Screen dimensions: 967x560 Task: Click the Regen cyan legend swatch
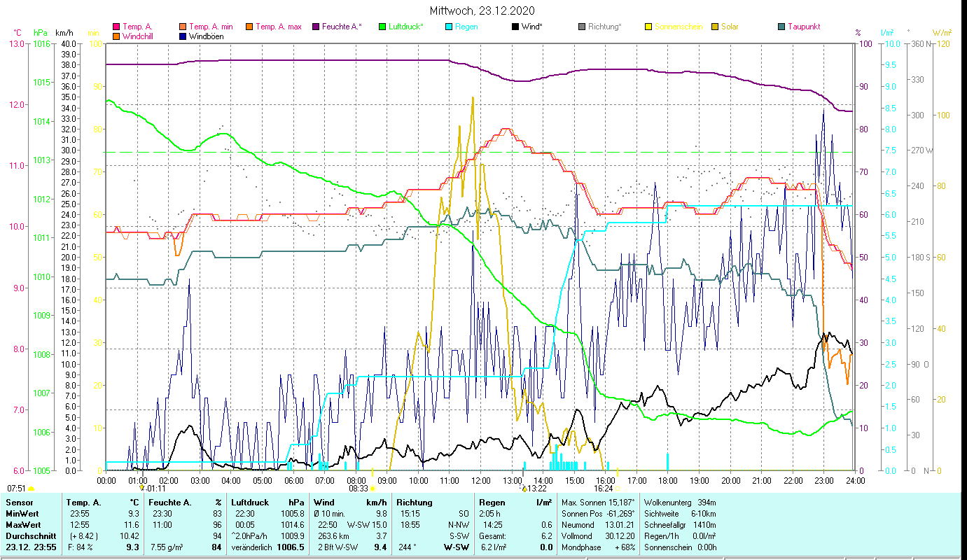coord(448,27)
